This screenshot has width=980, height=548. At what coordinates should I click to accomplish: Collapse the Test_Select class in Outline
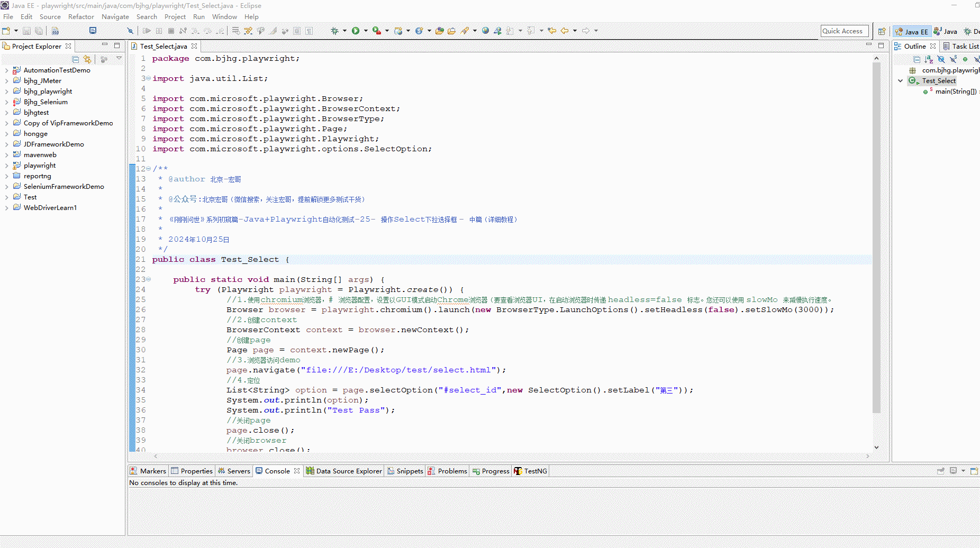pyautogui.click(x=900, y=81)
